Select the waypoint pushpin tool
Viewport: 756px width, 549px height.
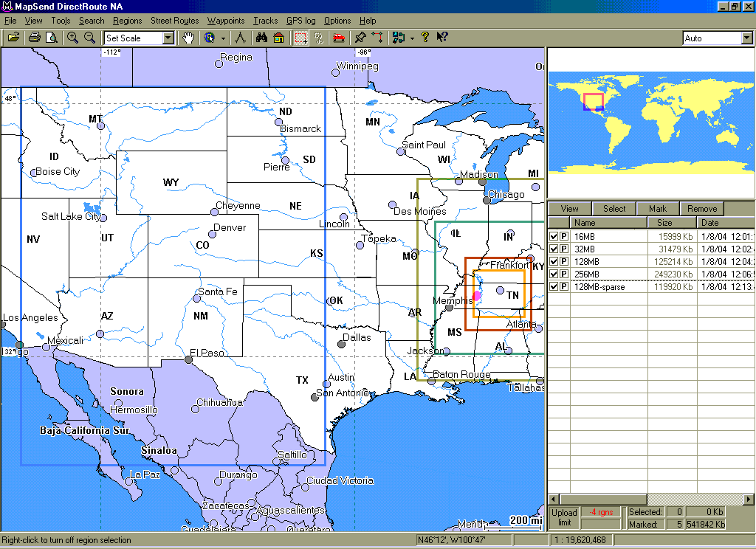(x=360, y=38)
